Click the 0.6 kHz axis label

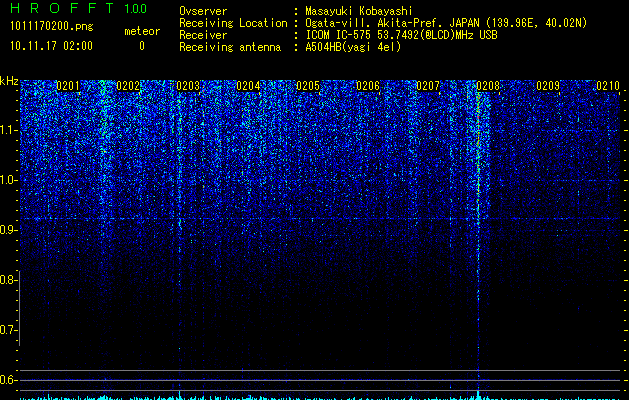(x=7, y=380)
